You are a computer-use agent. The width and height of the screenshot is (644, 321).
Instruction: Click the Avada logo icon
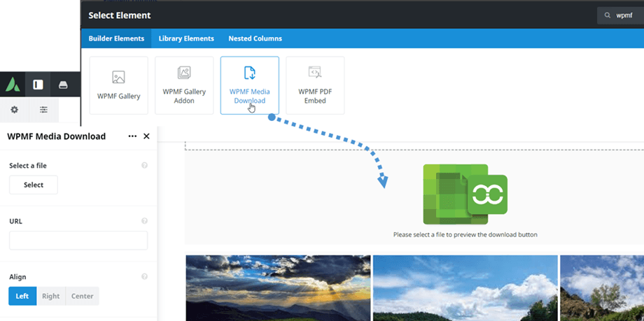[x=13, y=85]
